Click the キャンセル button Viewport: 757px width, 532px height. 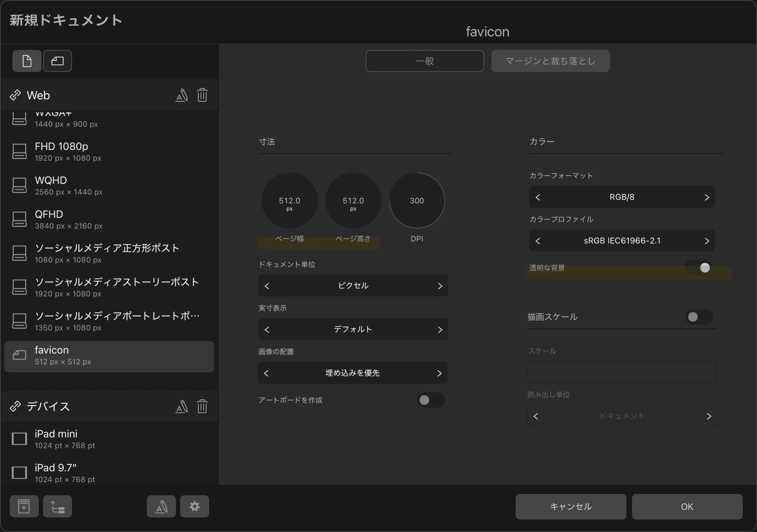click(571, 506)
